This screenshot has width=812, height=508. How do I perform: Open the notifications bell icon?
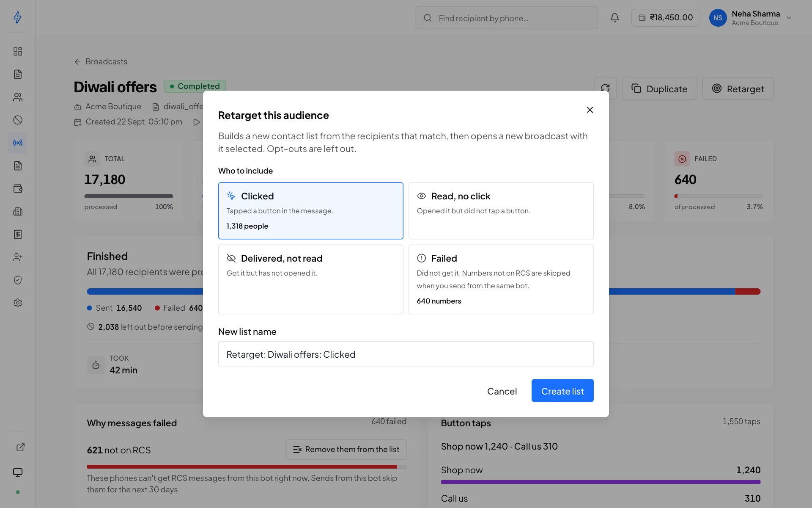click(x=614, y=18)
